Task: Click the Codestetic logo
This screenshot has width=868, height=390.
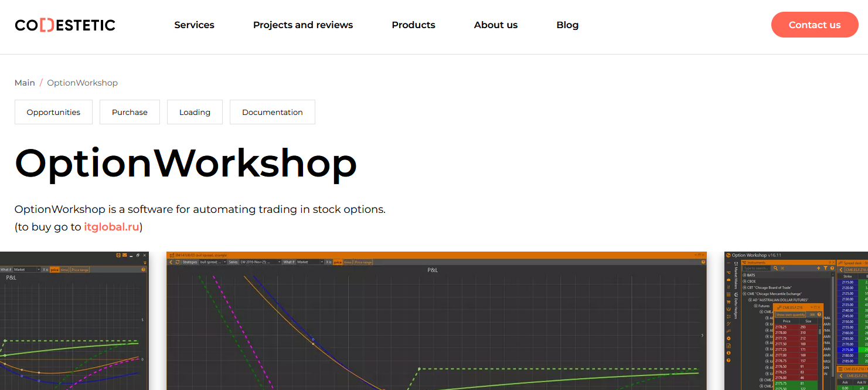Action: 65,25
